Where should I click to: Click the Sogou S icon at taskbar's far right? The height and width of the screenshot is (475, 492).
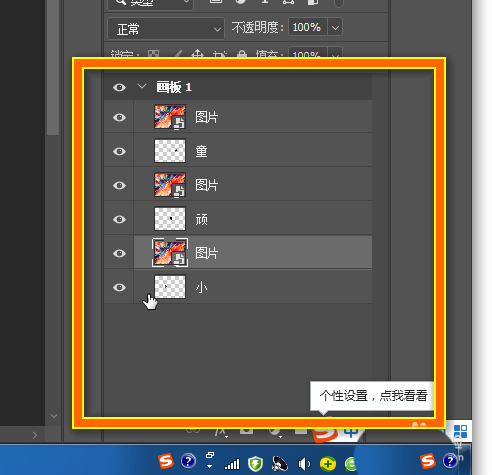pos(428,461)
